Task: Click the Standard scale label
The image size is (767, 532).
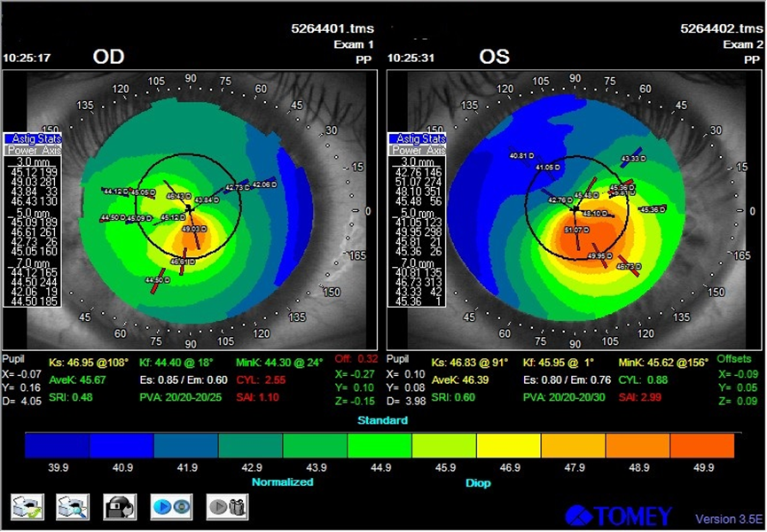Action: [382, 420]
